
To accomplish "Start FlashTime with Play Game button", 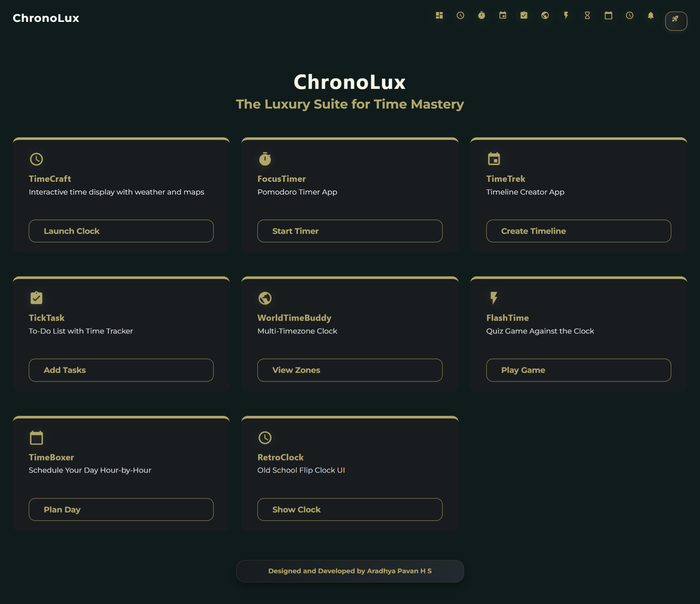I will click(x=578, y=370).
